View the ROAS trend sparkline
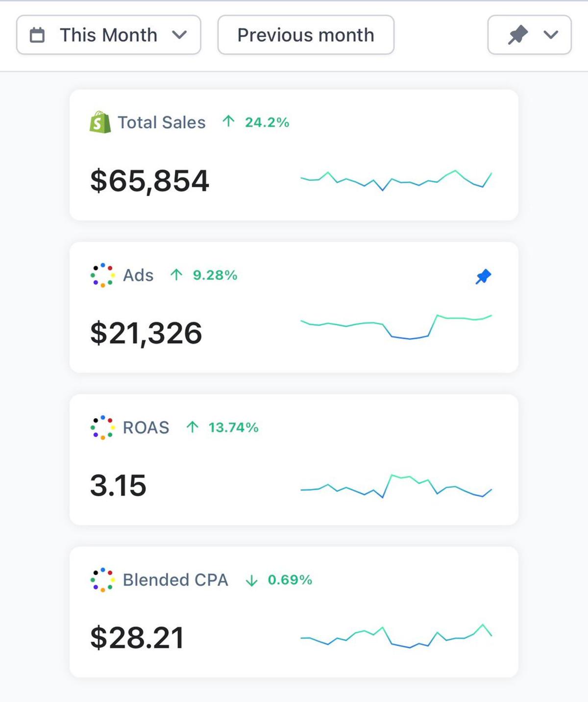Image resolution: width=588 pixels, height=702 pixels. tap(396, 486)
